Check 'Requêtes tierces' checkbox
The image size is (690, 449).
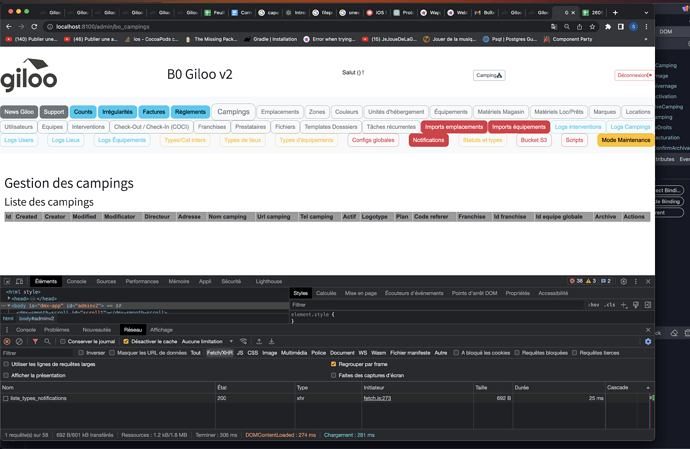pos(574,353)
